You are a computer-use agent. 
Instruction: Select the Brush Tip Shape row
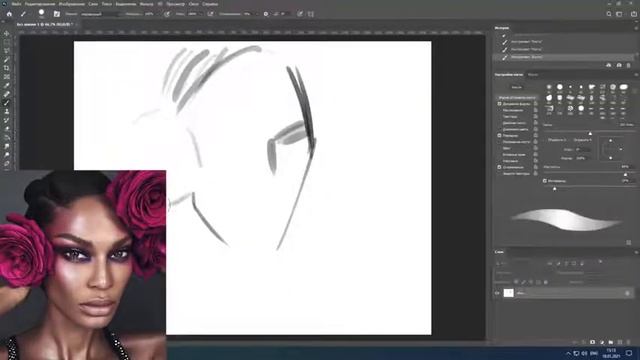(517, 98)
